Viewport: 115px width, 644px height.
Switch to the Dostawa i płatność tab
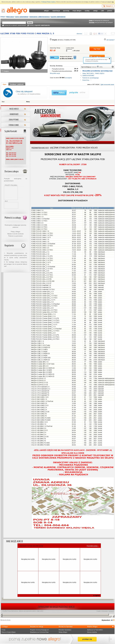click(x=17, y=84)
